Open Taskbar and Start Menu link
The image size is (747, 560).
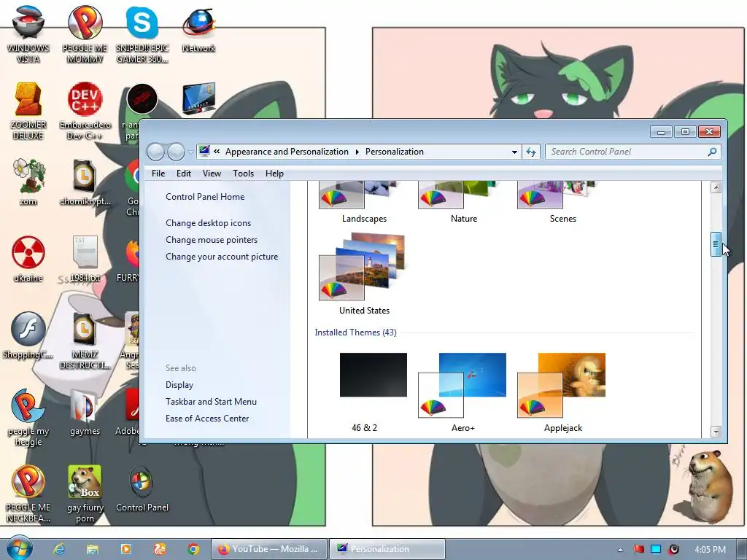coord(211,402)
